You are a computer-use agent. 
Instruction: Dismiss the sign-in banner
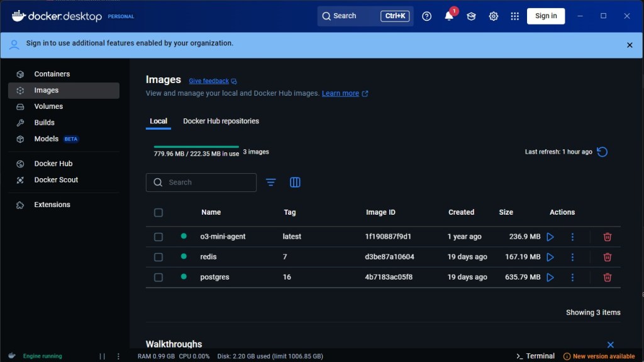tap(629, 45)
